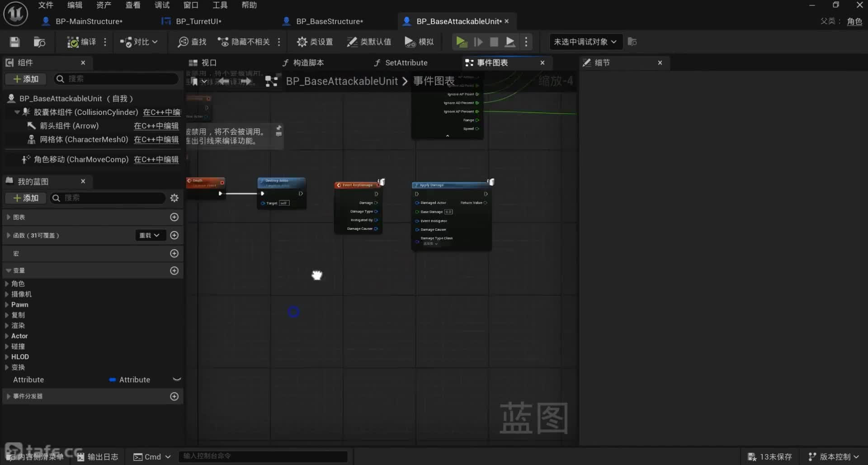
Task: Open the Find (查找) tool
Action: point(192,42)
